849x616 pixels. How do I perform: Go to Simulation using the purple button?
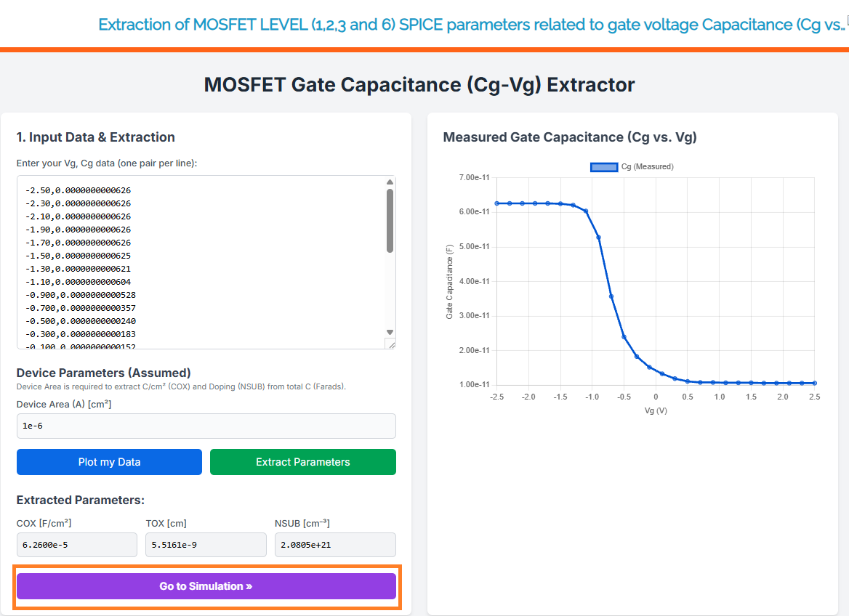click(x=206, y=586)
